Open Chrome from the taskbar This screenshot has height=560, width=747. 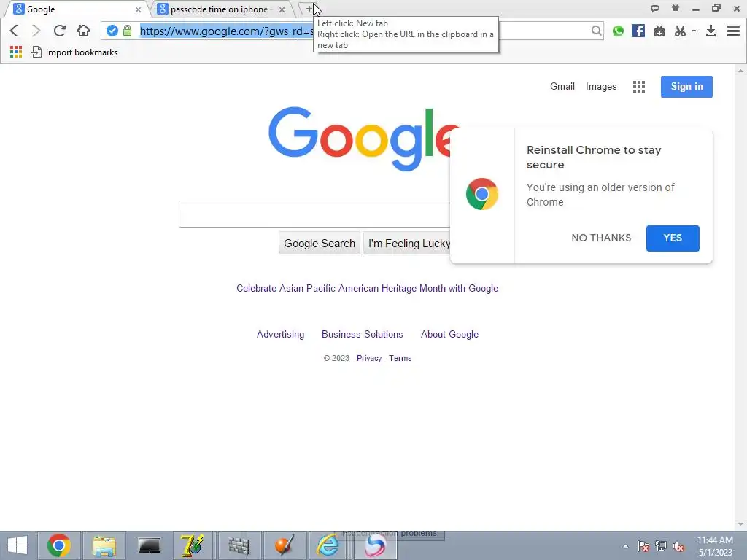pyautogui.click(x=59, y=545)
